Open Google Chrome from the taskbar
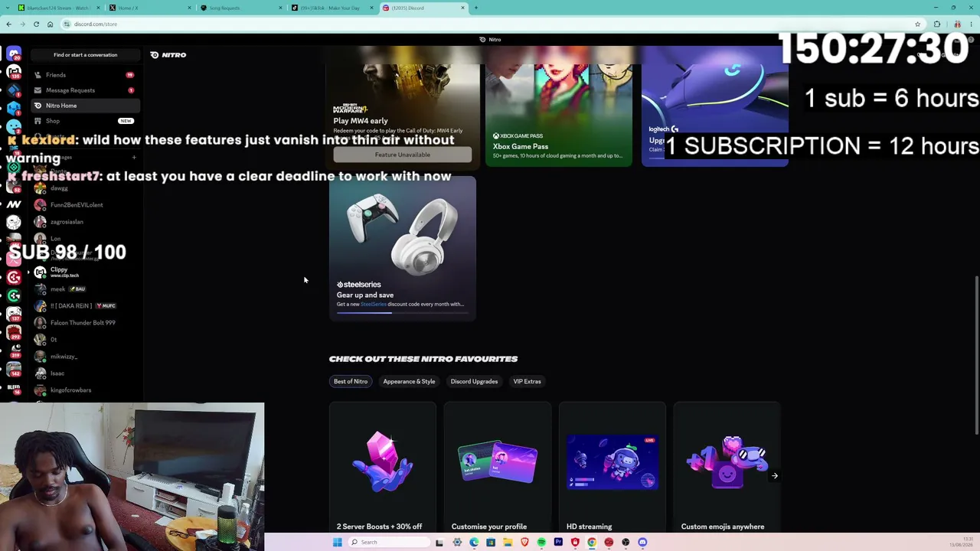 592,543
